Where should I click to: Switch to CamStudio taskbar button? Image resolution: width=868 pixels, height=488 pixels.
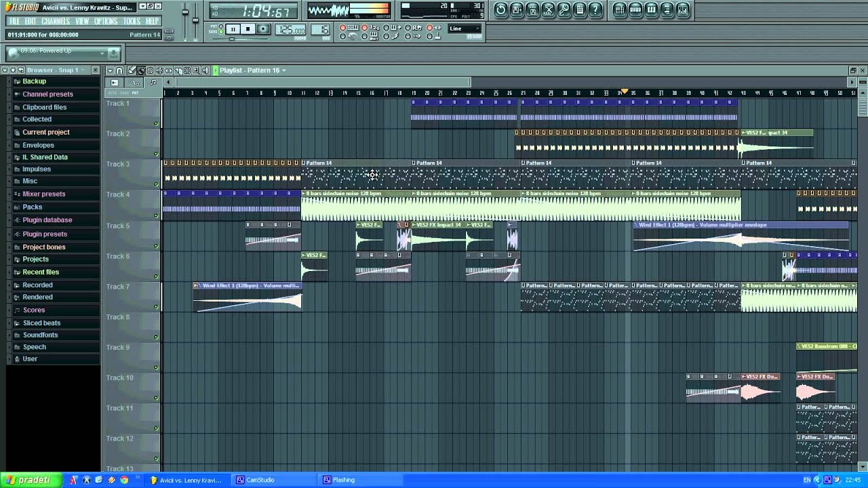pyautogui.click(x=275, y=480)
